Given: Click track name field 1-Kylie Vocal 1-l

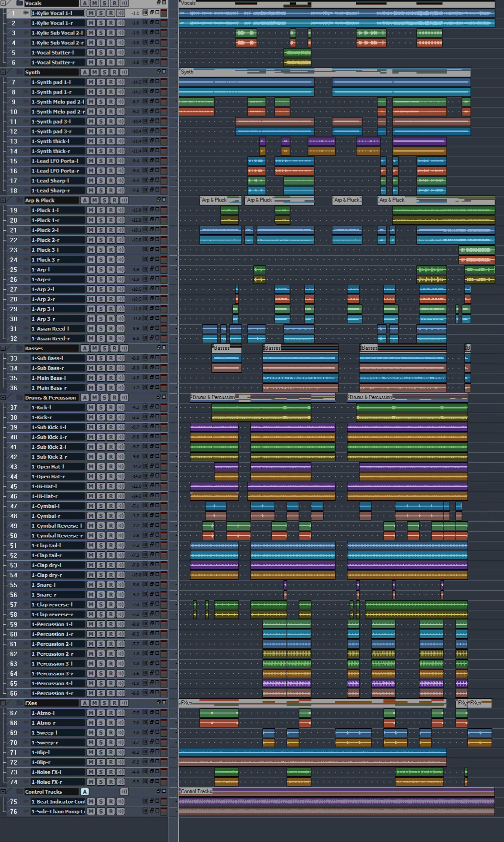Looking at the screenshot, I should pos(57,13).
